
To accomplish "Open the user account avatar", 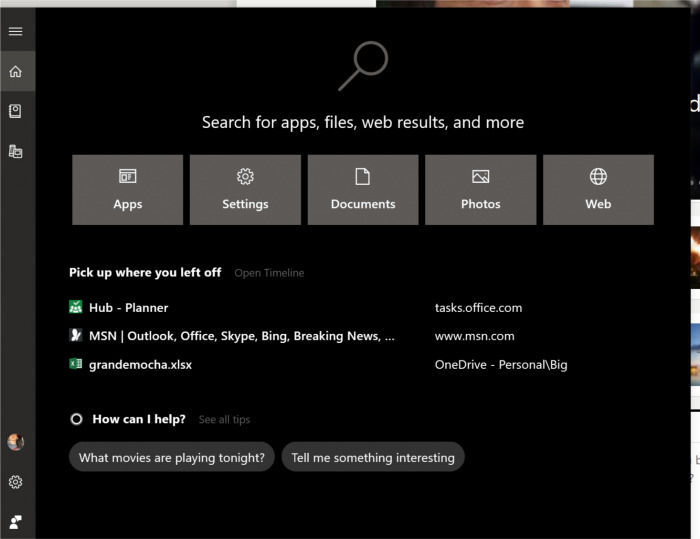I will pyautogui.click(x=15, y=442).
